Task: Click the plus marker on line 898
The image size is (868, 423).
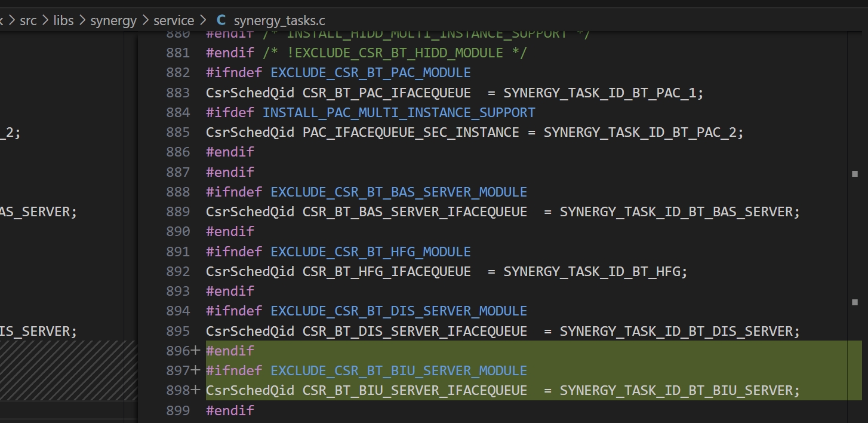Action: click(x=196, y=390)
